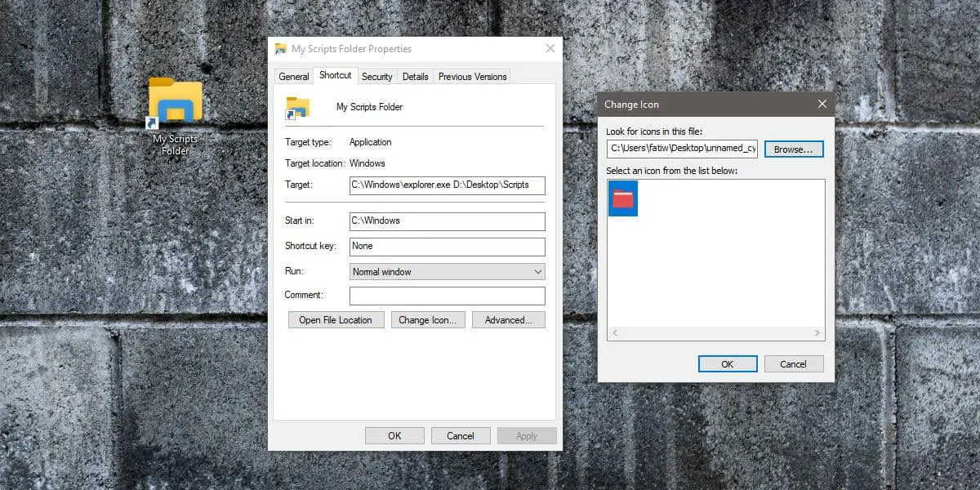
Task: Click 'Select an icon from the list below:' text
Action: click(x=672, y=171)
